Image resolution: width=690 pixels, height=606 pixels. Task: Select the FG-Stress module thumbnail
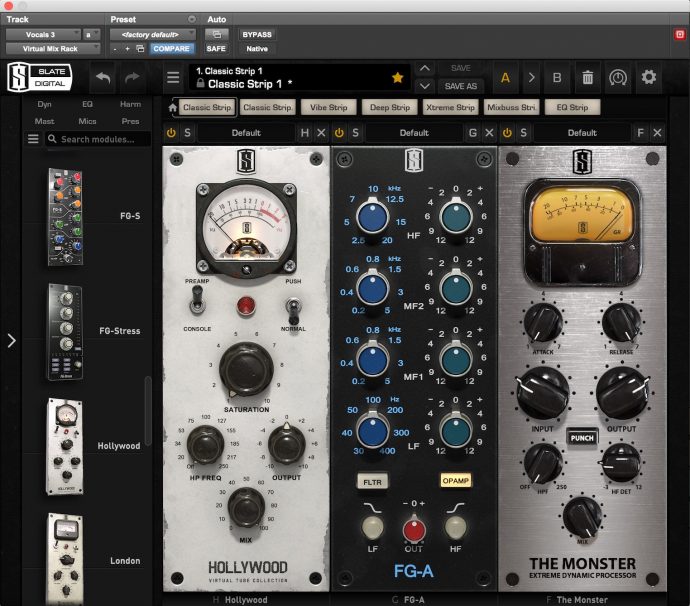click(65, 331)
